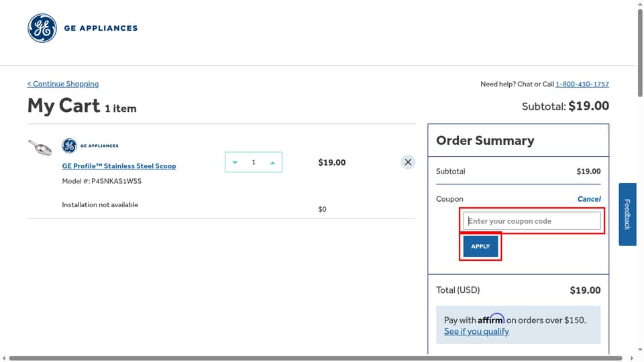This screenshot has width=644, height=362.
Task: Click the affirm logo in payment banner
Action: (491, 318)
